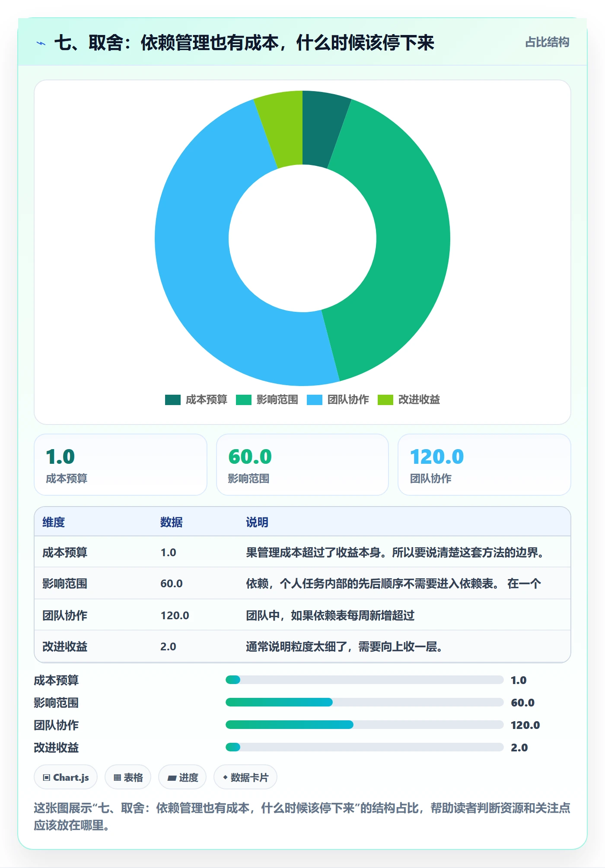605x868 pixels.
Task: Toggle 团队协作 legend color box
Action: [x=315, y=400]
